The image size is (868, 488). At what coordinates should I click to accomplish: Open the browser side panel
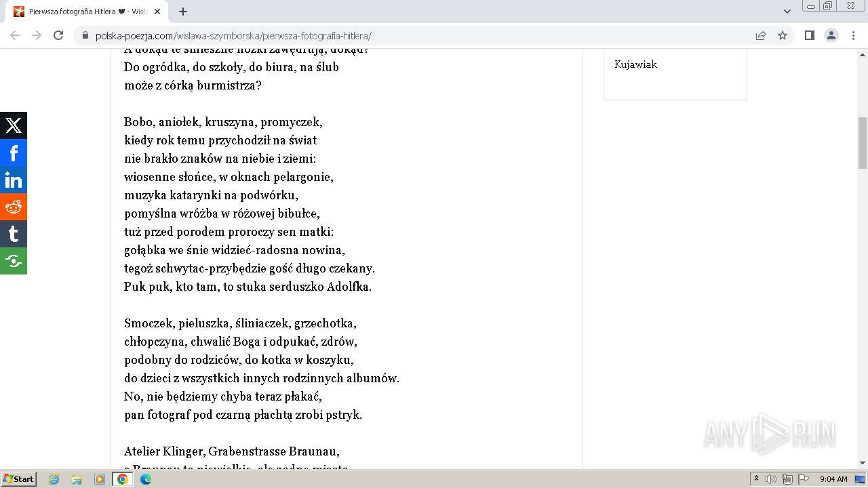pyautogui.click(x=809, y=35)
